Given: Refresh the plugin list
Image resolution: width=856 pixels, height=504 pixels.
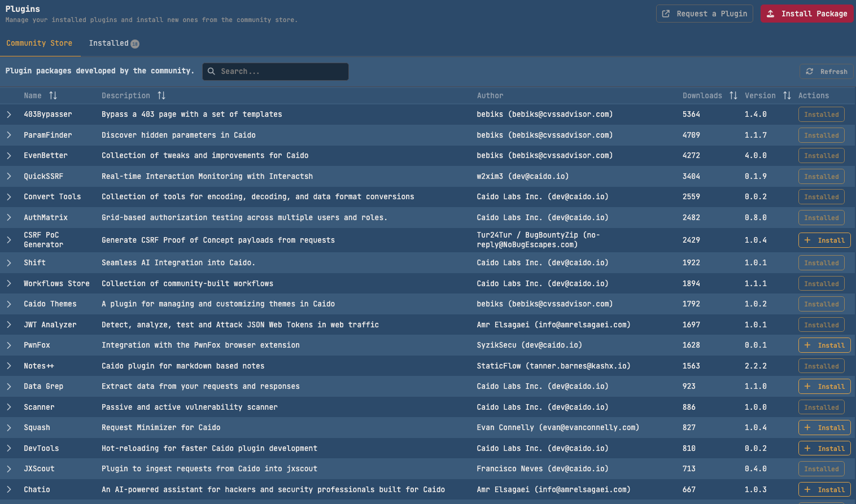Looking at the screenshot, I should [x=826, y=71].
